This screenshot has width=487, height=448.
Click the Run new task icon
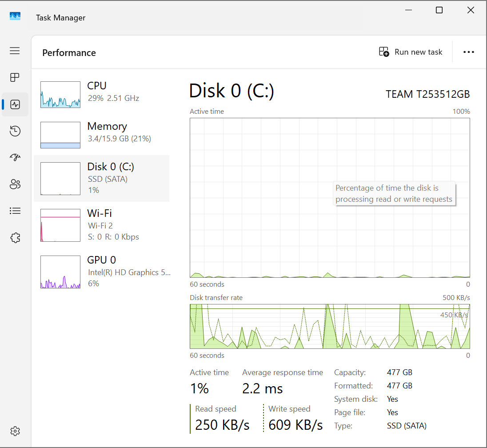(384, 52)
